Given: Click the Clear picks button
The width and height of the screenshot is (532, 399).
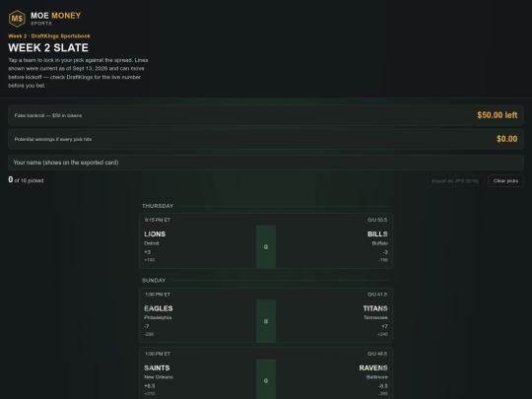Looking at the screenshot, I should point(505,181).
